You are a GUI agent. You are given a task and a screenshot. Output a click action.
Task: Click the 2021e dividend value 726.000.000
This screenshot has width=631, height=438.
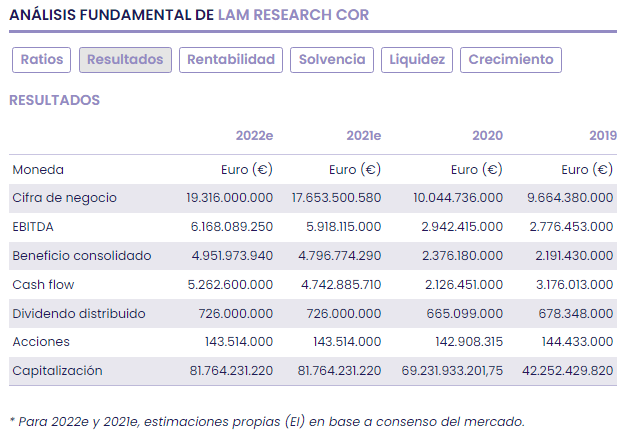344,314
